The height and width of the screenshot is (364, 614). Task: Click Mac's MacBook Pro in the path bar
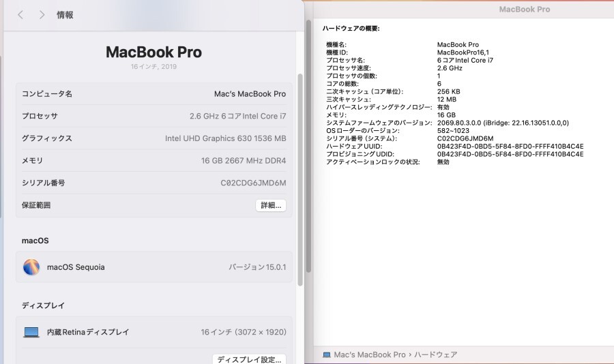(x=370, y=354)
